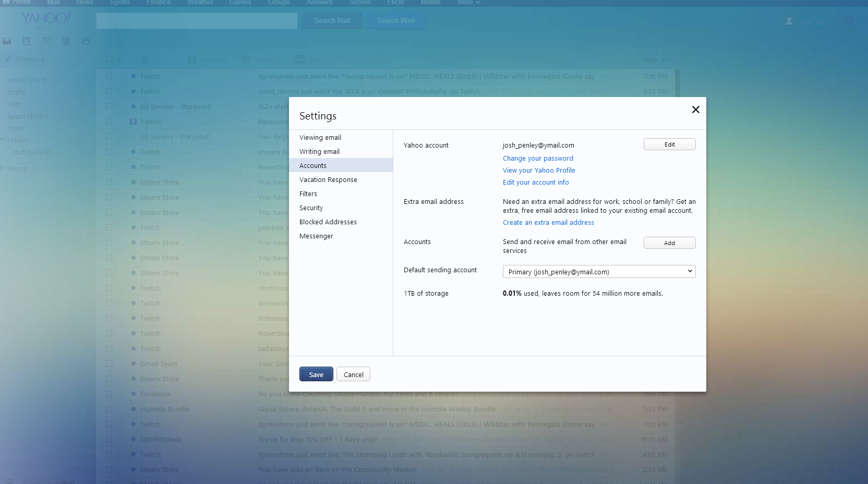Image resolution: width=868 pixels, height=484 pixels.
Task: Expand the Recent section
Action: click(3, 168)
